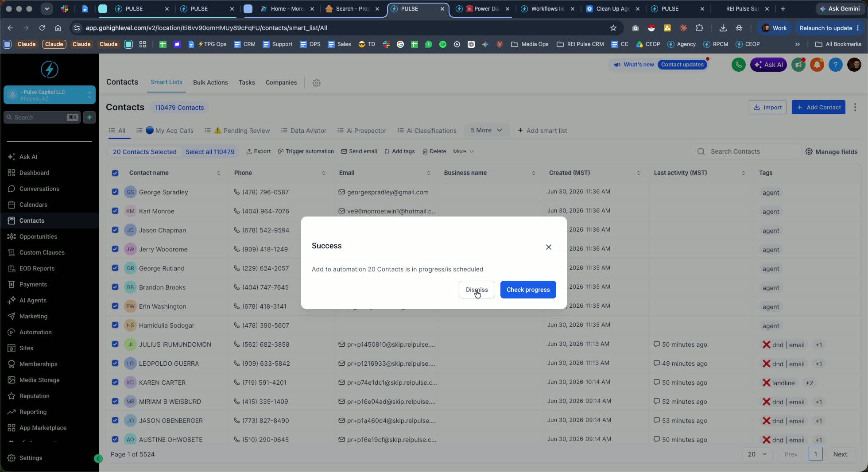Open the page size 20 dropdown
This screenshot has height=472, width=868.
(757, 454)
